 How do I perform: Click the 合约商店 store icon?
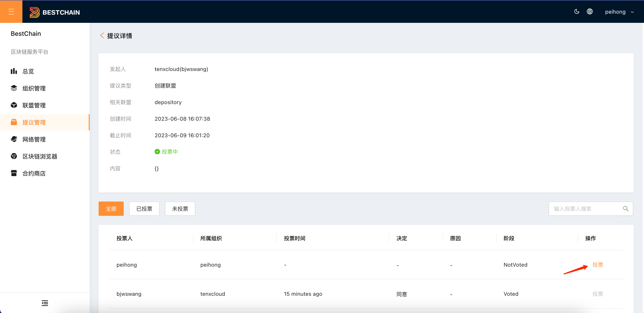point(14,173)
